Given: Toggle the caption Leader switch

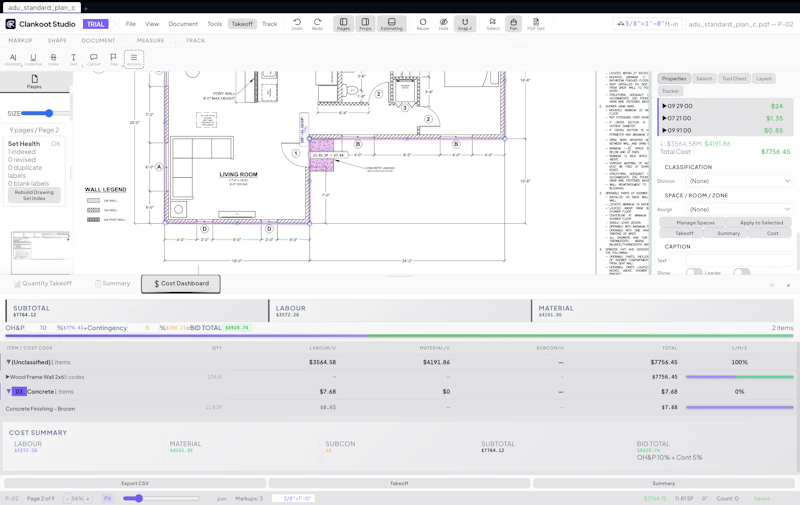Looking at the screenshot, I should (x=742, y=272).
